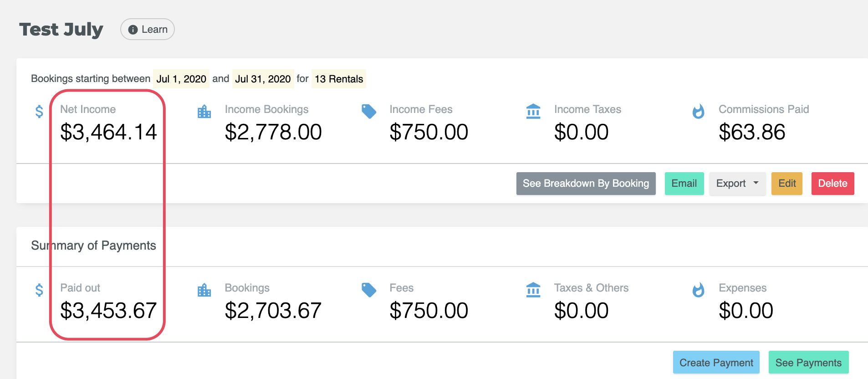The image size is (868, 379).
Task: Select the Jul 1, 2020 start date
Action: [181, 79]
